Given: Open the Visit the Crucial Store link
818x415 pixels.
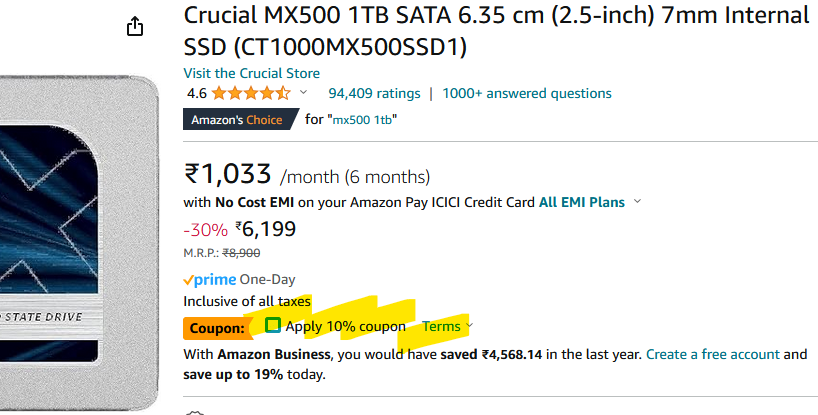Looking at the screenshot, I should coord(251,73).
